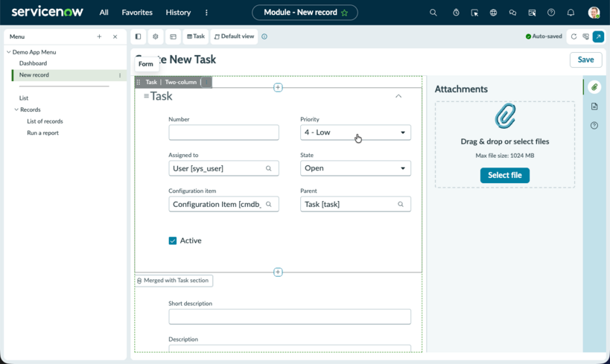Open the notifications bell
This screenshot has height=364, width=610.
point(571,13)
